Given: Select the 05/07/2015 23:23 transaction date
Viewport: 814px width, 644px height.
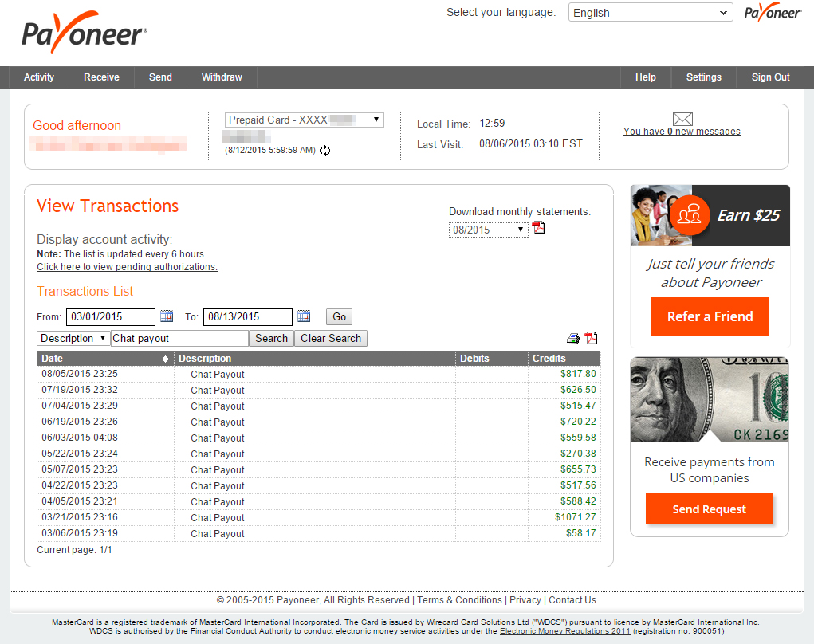Looking at the screenshot, I should pyautogui.click(x=80, y=469).
